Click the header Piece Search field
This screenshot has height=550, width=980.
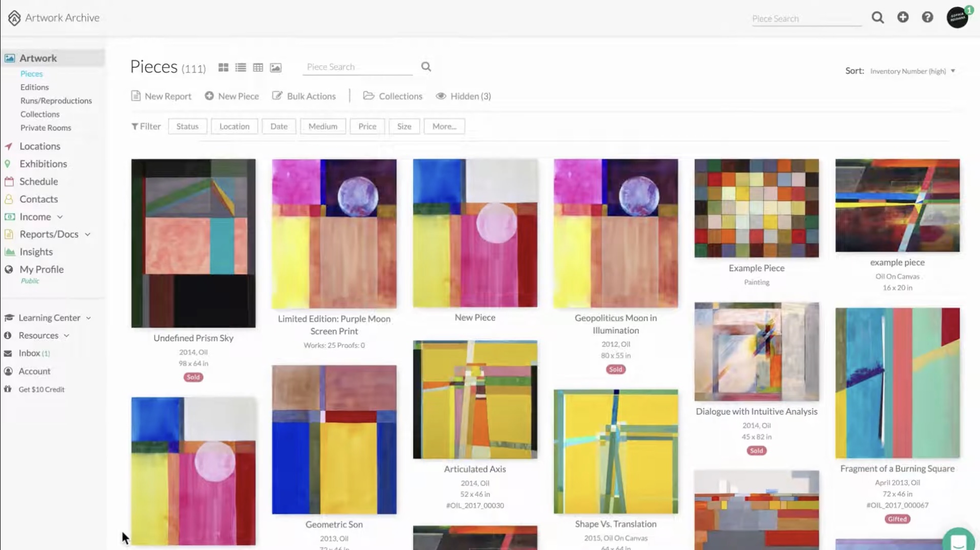click(x=806, y=19)
